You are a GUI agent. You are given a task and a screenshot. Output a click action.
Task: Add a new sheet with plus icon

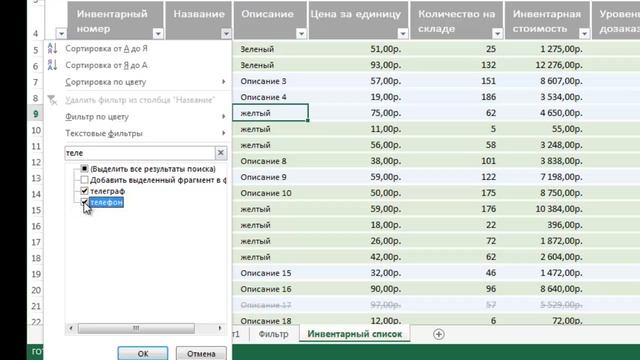click(439, 334)
